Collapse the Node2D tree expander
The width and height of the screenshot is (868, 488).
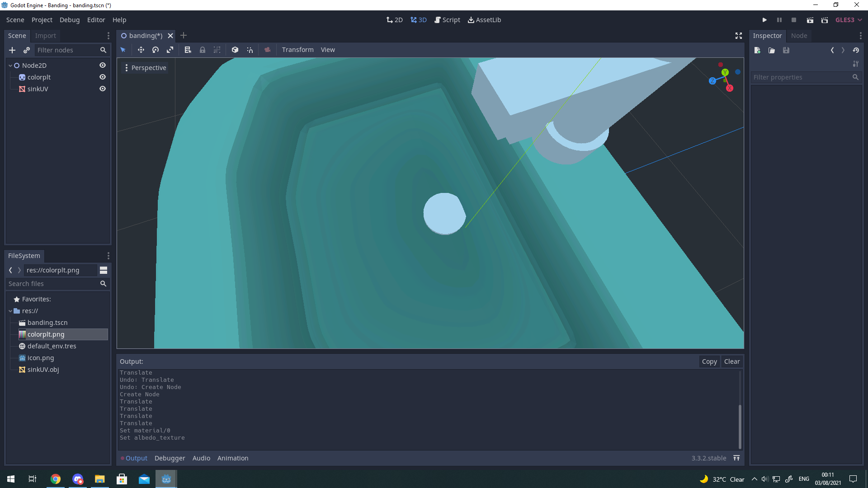(10, 66)
